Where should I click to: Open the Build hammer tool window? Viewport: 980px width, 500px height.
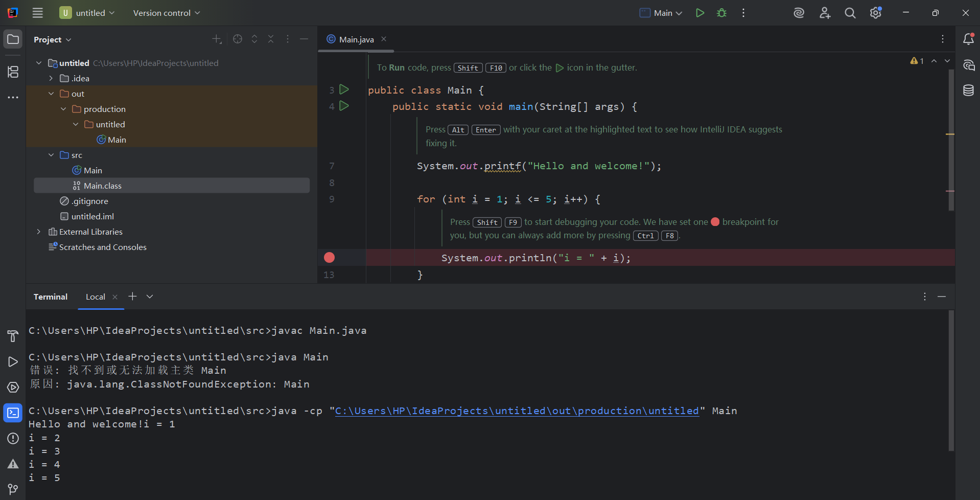click(x=13, y=336)
